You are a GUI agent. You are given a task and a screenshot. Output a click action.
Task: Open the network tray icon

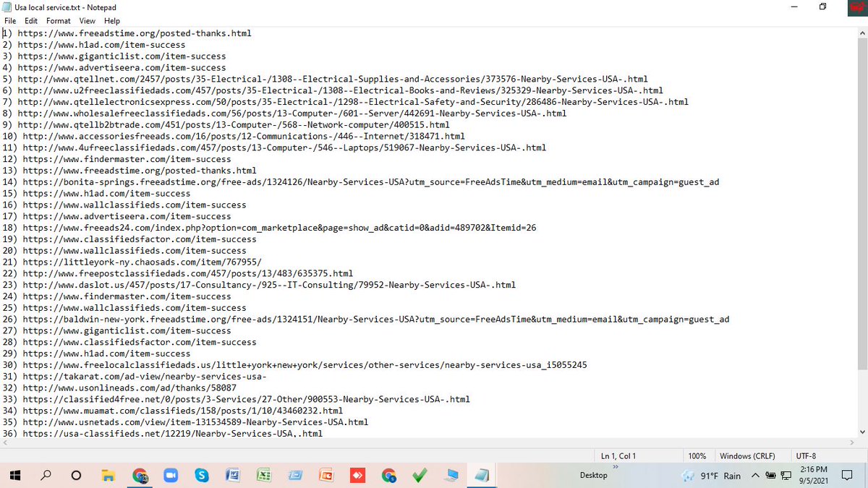(788, 476)
